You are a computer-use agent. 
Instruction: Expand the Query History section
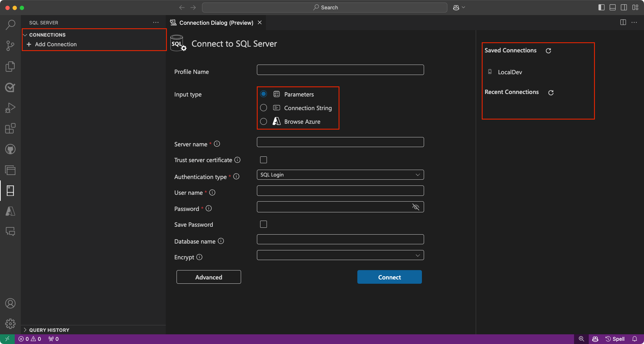(x=49, y=330)
